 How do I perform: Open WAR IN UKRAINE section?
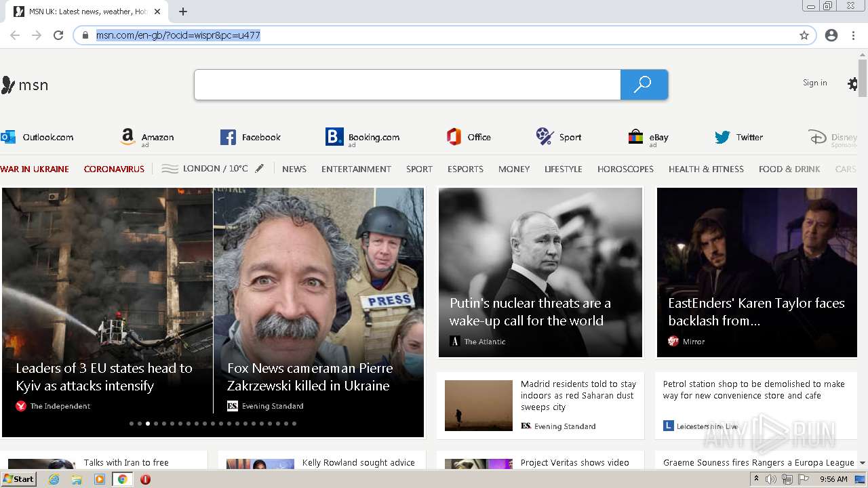(x=35, y=169)
